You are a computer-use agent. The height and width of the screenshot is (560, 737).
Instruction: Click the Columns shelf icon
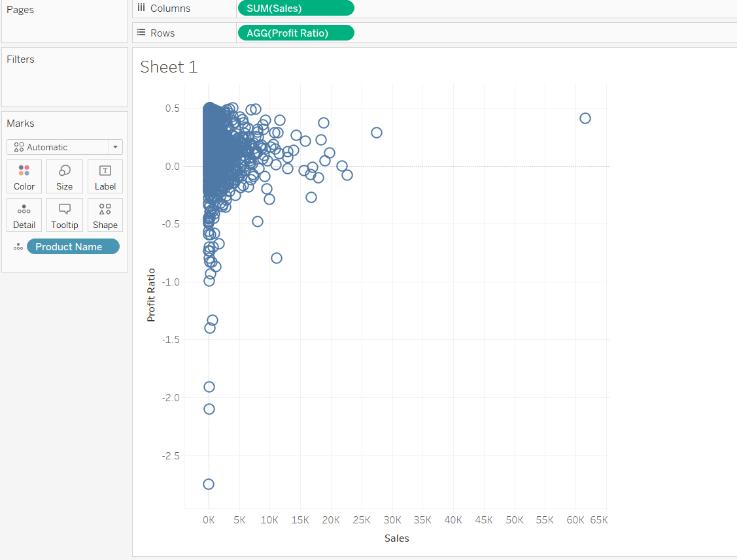coord(141,8)
